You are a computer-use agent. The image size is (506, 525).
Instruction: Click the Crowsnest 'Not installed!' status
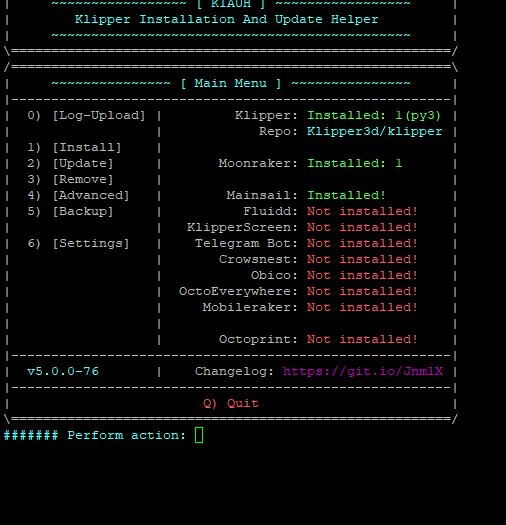pos(362,259)
